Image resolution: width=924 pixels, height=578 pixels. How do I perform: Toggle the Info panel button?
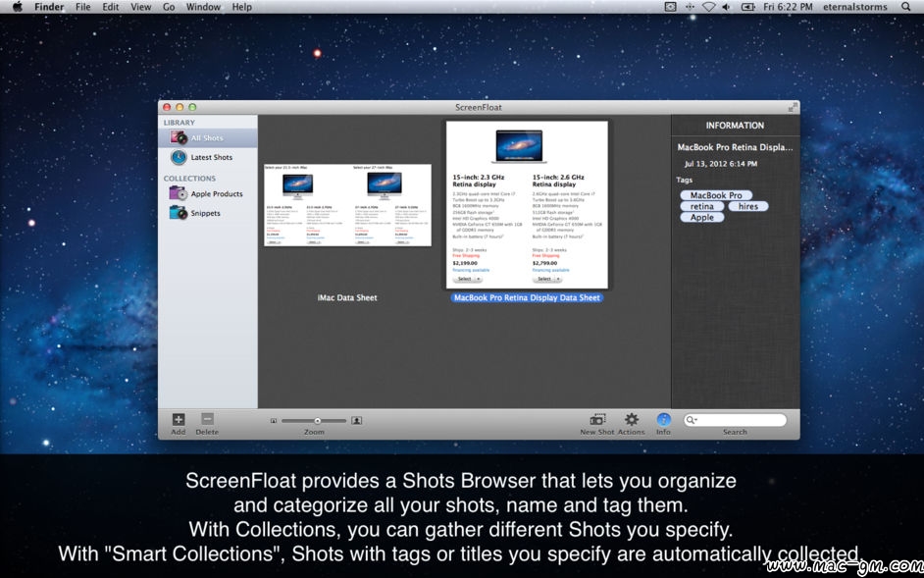pyautogui.click(x=663, y=419)
